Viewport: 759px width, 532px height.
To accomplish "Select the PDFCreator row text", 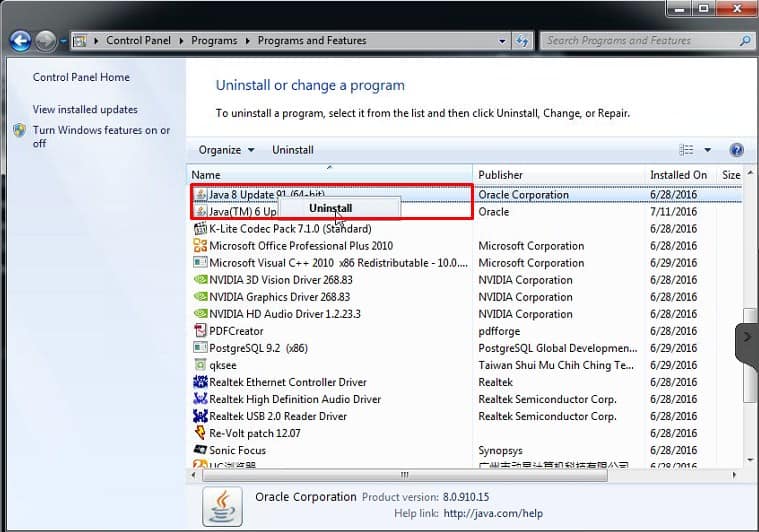I will 236,331.
